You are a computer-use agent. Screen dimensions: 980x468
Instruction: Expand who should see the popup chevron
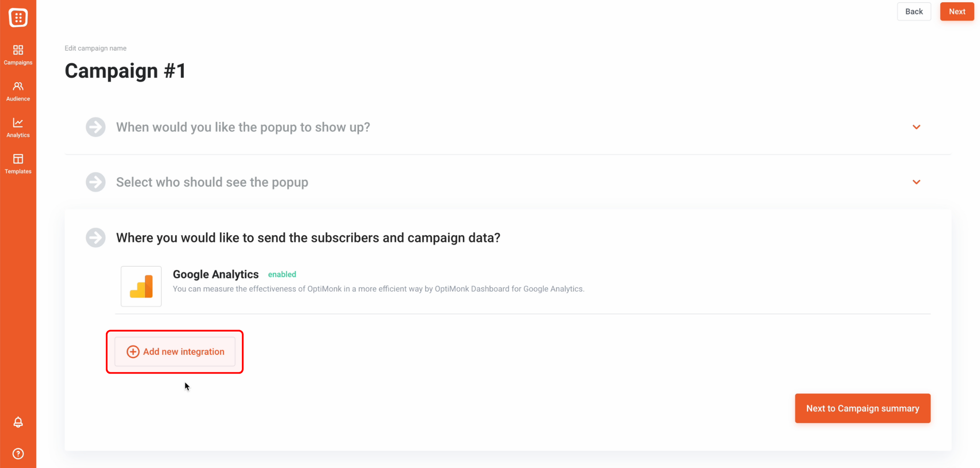point(916,182)
